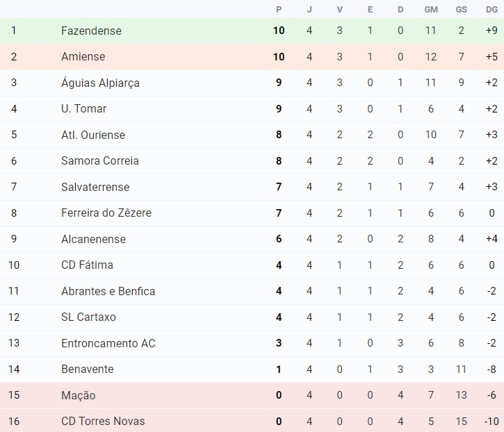Screen dimensions: 504x432
Task: Select Atl. Ouriense row name
Action: [x=93, y=135]
